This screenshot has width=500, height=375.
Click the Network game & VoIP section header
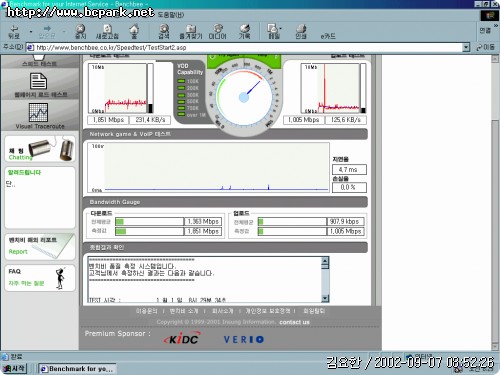click(x=225, y=134)
